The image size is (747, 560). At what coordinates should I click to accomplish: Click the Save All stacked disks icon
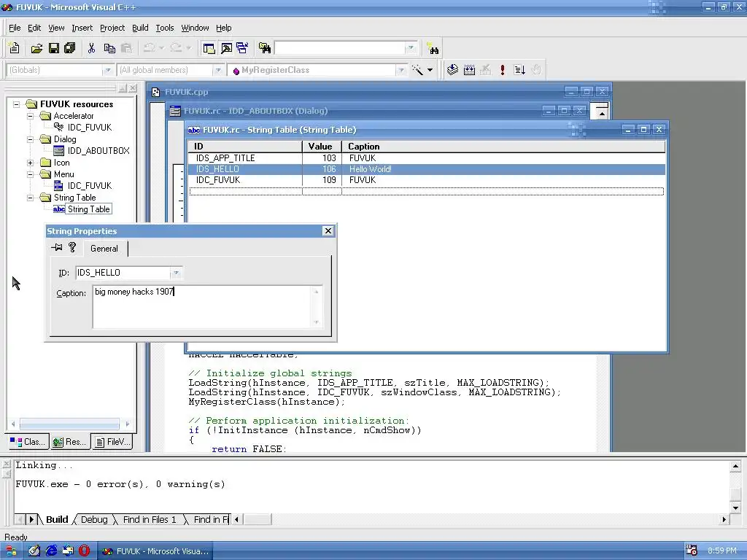click(x=69, y=48)
